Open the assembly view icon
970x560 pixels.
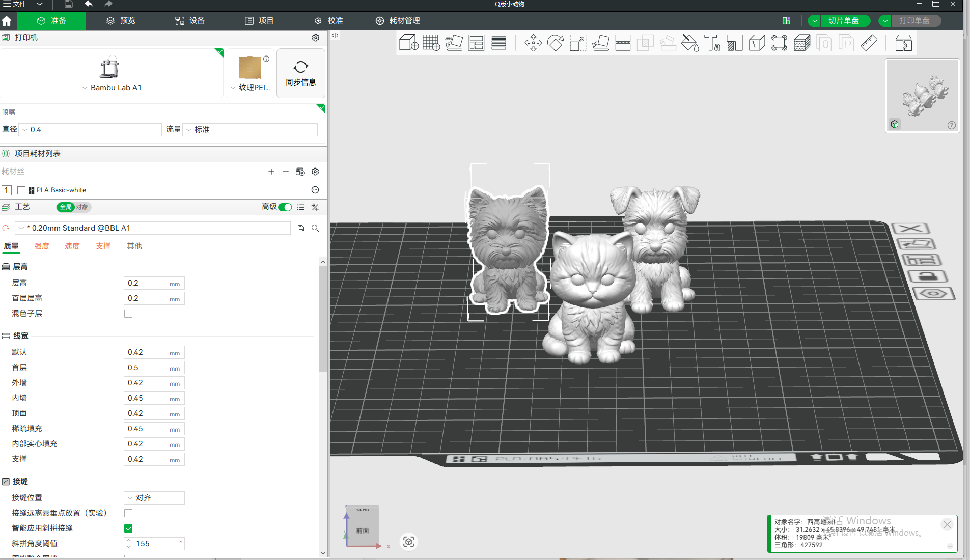(904, 43)
